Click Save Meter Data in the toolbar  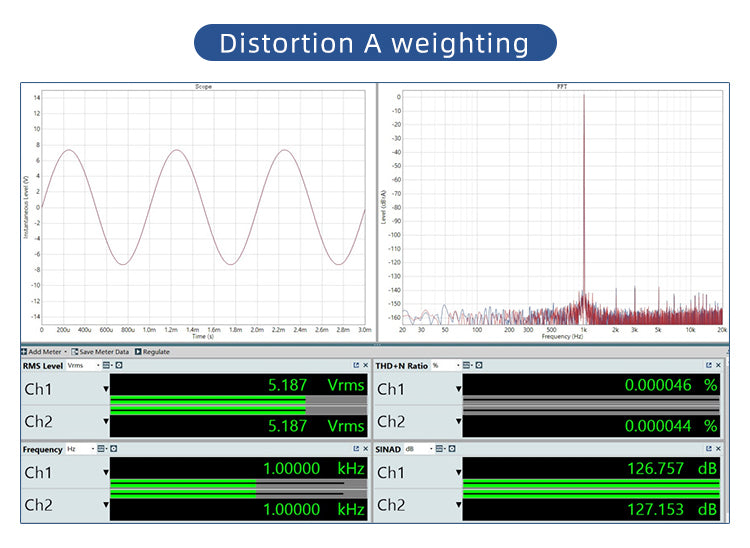pos(101,352)
